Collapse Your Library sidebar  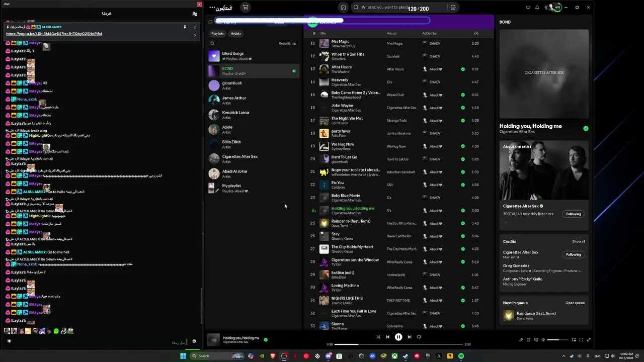pyautogui.click(x=210, y=22)
